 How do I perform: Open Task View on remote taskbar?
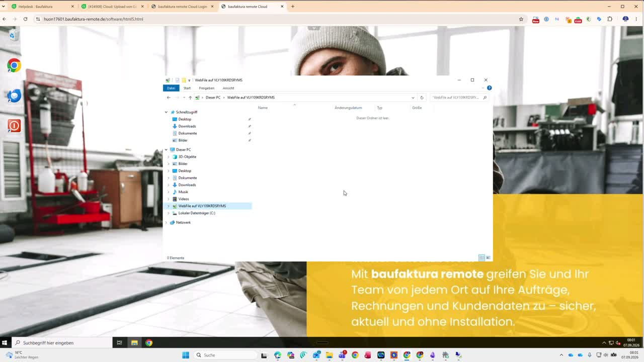tap(119, 343)
